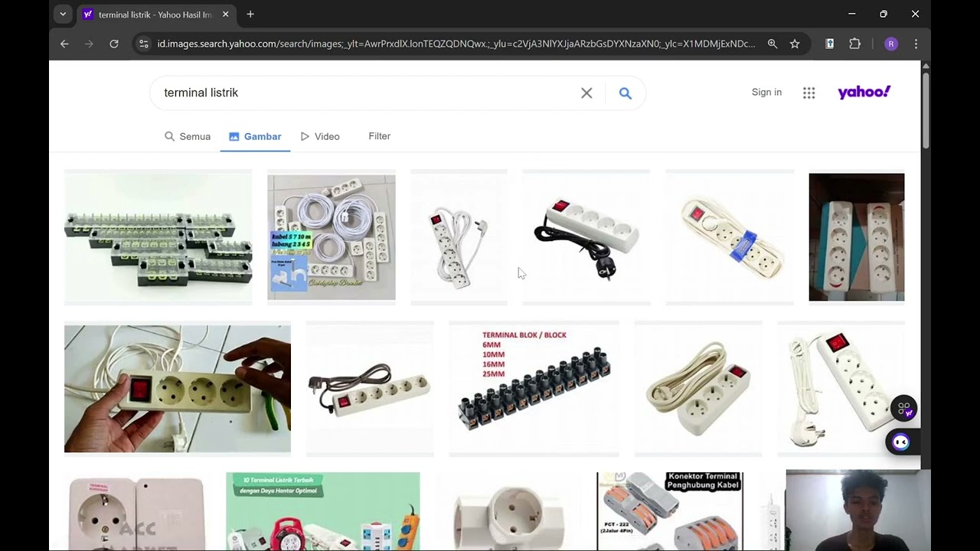
Task: Open the Kabel 5 7 10 m image
Action: pyautogui.click(x=332, y=237)
